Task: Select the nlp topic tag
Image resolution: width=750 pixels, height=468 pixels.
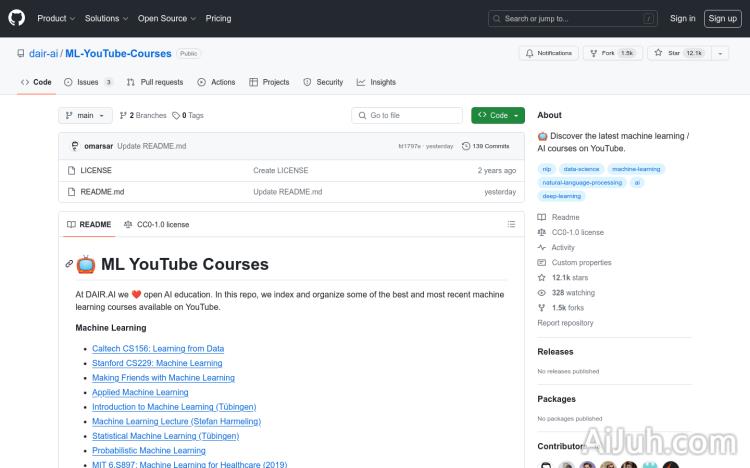Action: coord(547,169)
